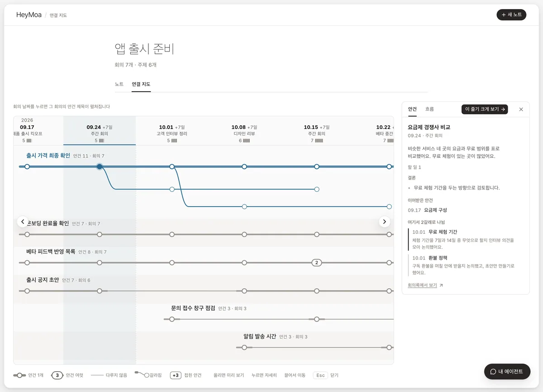Click the 새 노트 button
This screenshot has width=543, height=392.
[511, 15]
